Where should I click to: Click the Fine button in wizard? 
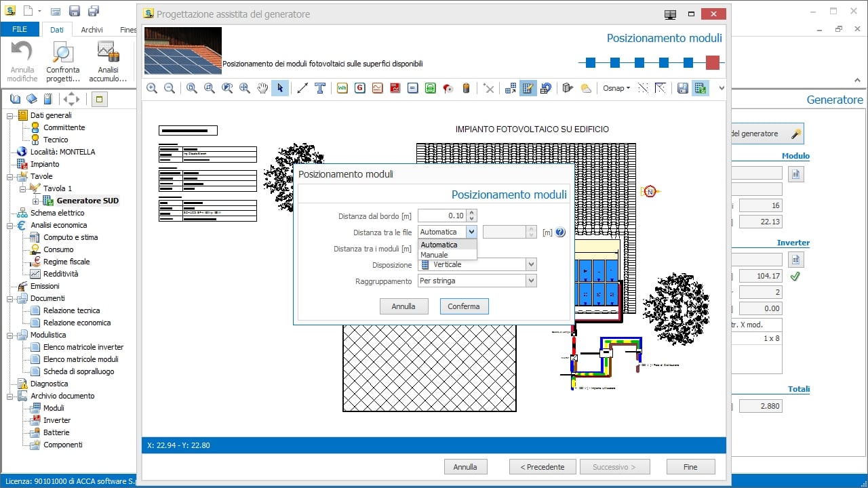click(x=690, y=467)
